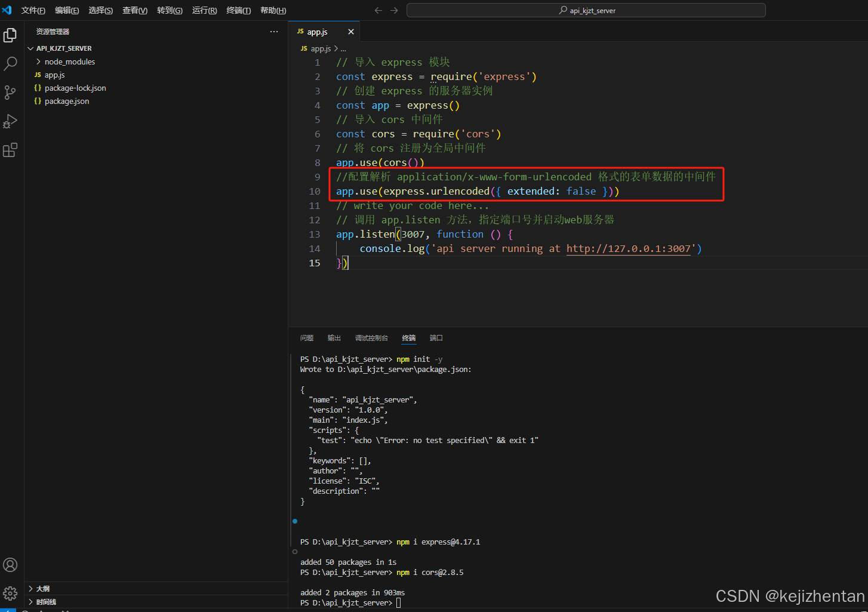Click braces icon of package.json
Viewport: 868px width, 612px height.
click(x=38, y=101)
